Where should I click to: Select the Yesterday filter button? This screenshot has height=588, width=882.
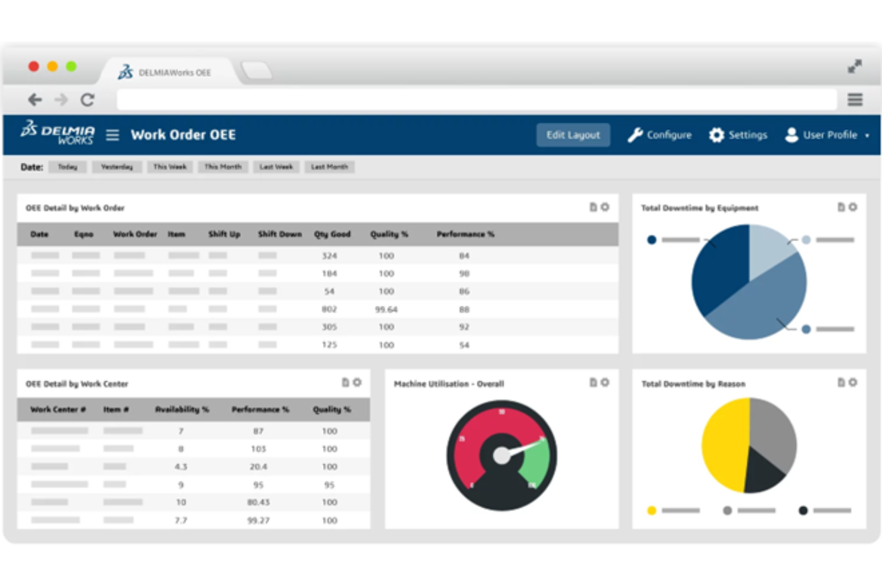point(116,167)
